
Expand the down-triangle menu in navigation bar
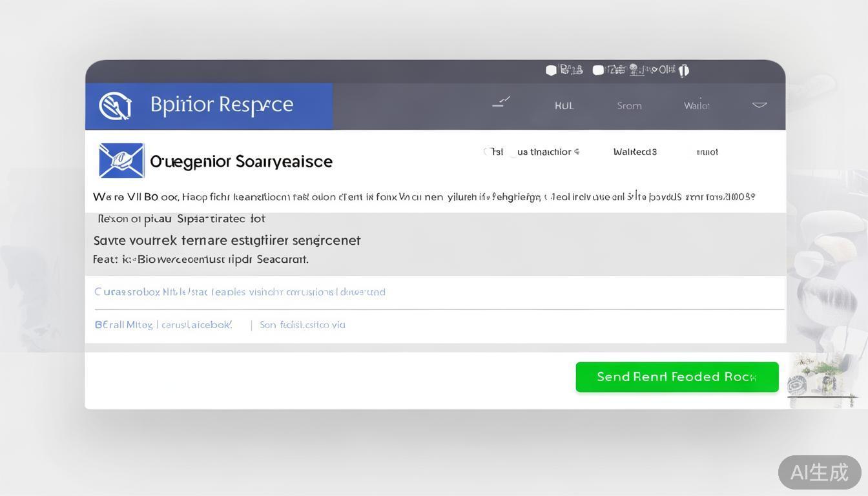[x=759, y=105]
